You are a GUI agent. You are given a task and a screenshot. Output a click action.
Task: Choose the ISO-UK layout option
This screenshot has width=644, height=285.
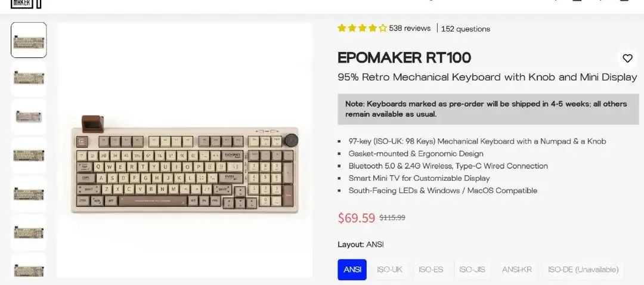pos(389,269)
